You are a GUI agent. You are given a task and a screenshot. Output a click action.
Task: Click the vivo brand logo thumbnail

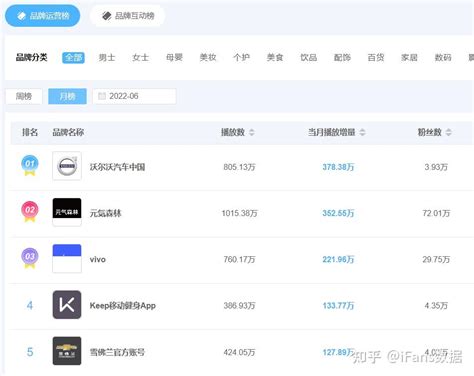click(67, 259)
